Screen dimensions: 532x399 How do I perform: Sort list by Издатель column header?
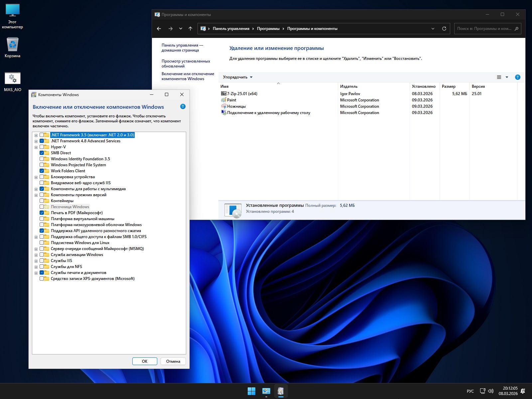click(x=349, y=86)
